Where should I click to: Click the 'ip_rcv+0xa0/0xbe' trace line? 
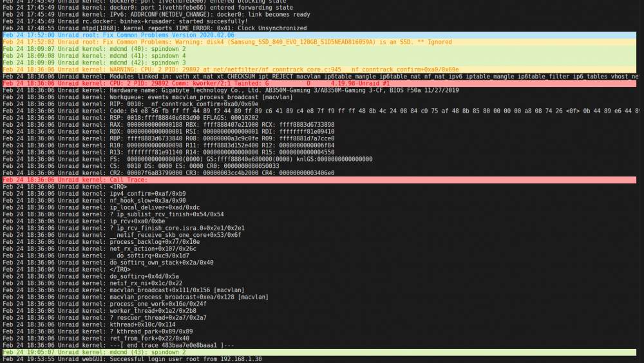point(84,221)
